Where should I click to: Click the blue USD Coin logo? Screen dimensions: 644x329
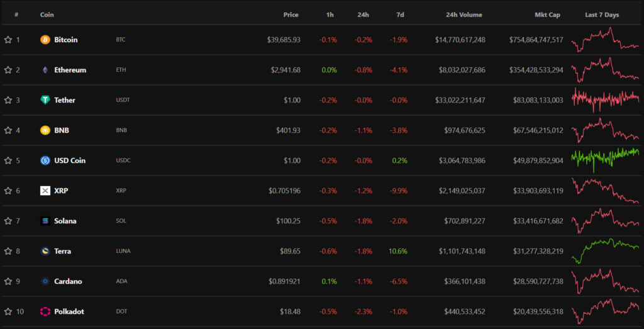click(x=45, y=160)
